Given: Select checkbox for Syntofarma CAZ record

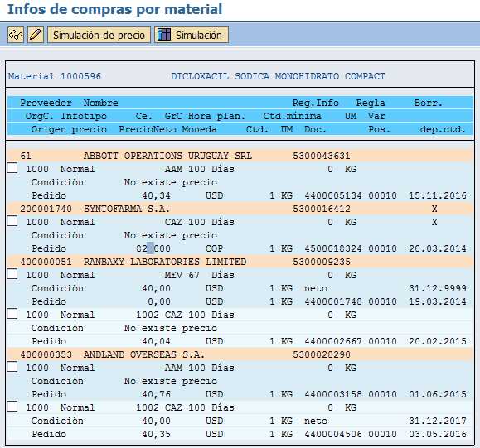Looking at the screenshot, I should click(12, 221).
